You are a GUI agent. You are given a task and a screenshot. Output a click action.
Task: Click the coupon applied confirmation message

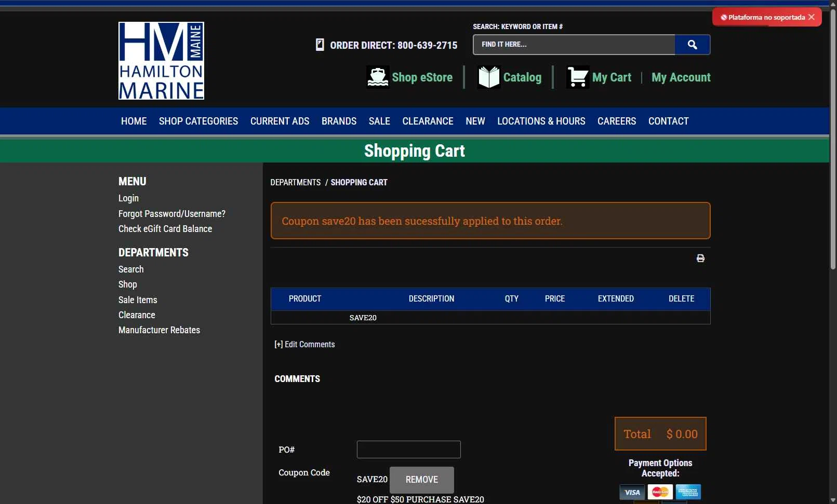[490, 221]
